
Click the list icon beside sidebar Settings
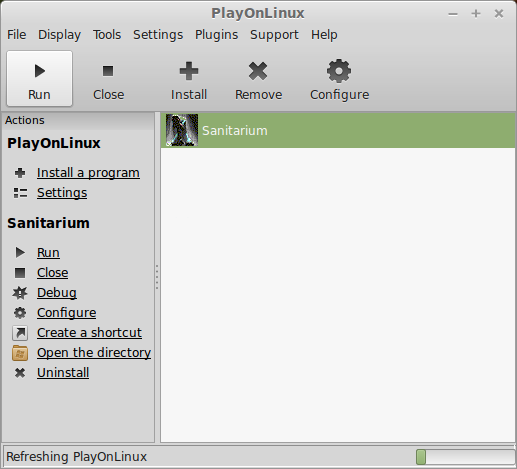click(20, 193)
